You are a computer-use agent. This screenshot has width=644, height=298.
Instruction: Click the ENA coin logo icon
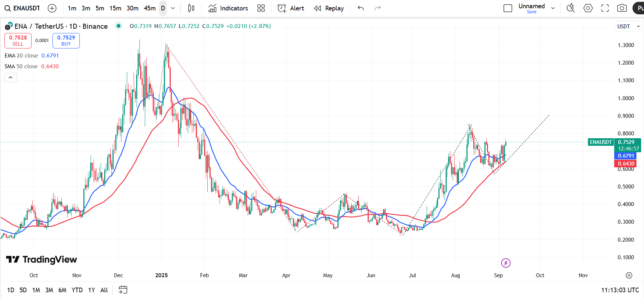pos(9,26)
